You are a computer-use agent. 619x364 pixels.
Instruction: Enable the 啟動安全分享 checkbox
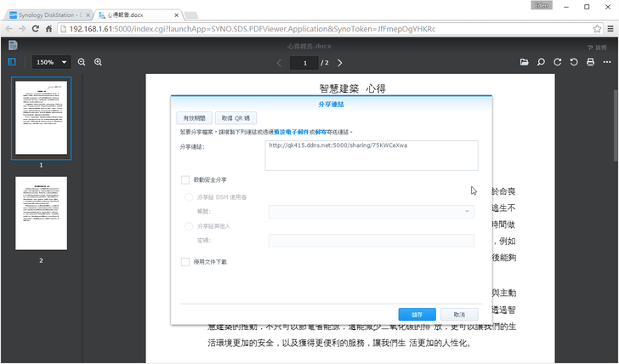tap(185, 180)
